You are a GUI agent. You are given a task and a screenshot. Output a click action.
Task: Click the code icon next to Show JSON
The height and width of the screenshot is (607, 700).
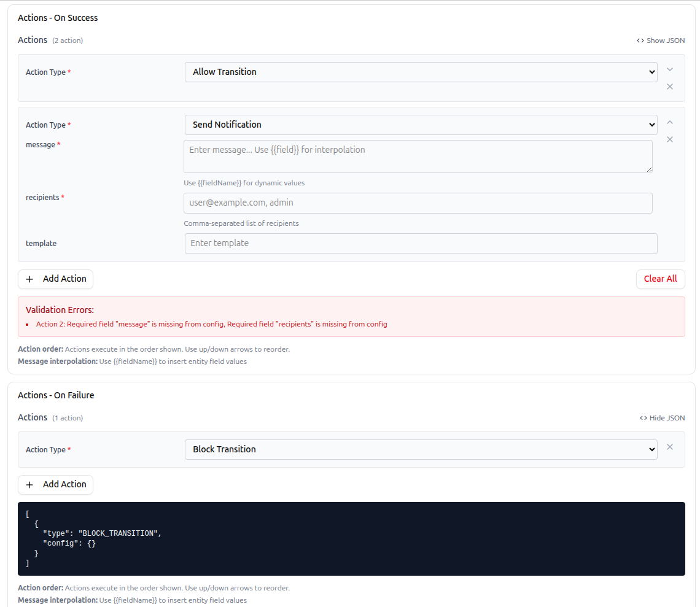tap(640, 40)
